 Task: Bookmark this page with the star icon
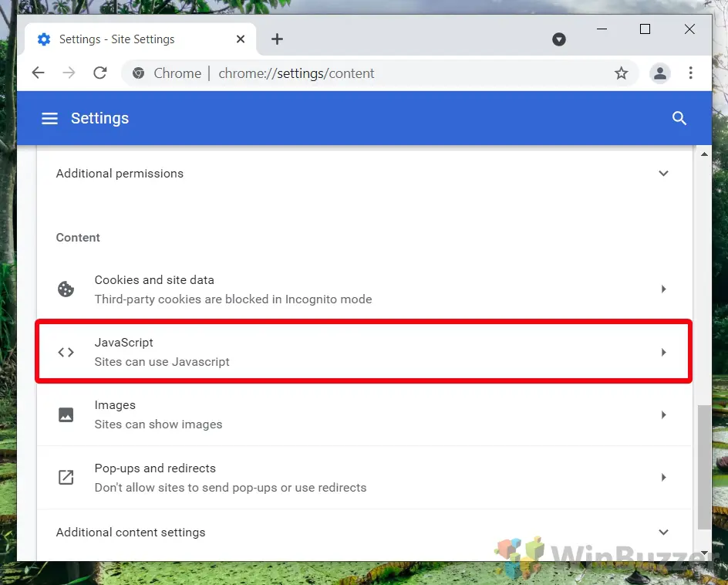(x=621, y=73)
